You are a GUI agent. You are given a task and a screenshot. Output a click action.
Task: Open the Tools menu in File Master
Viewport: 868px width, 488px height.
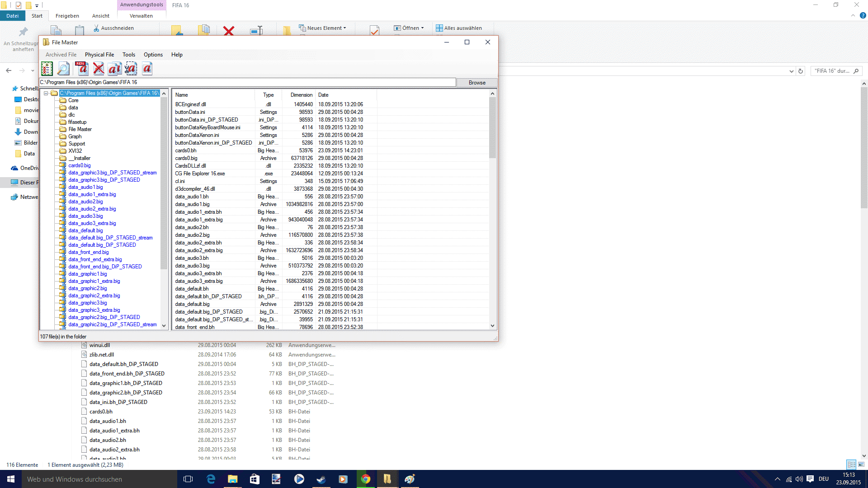(x=129, y=55)
